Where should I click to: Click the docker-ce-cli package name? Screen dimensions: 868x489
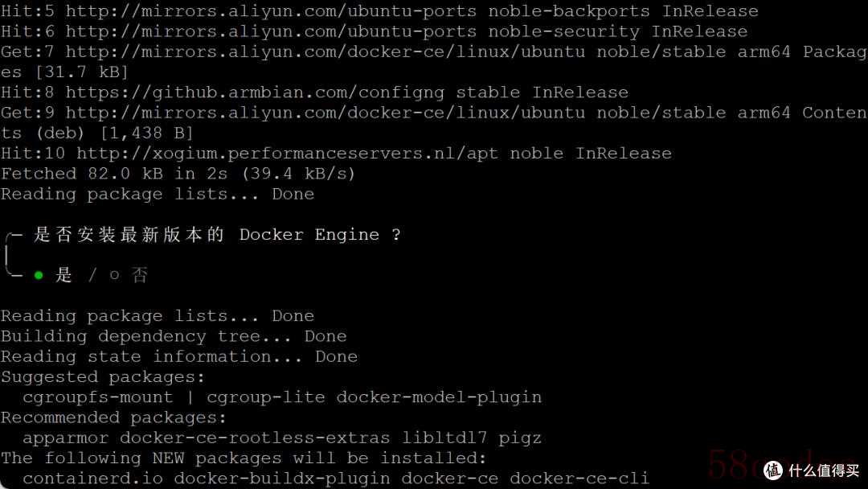tap(579, 479)
